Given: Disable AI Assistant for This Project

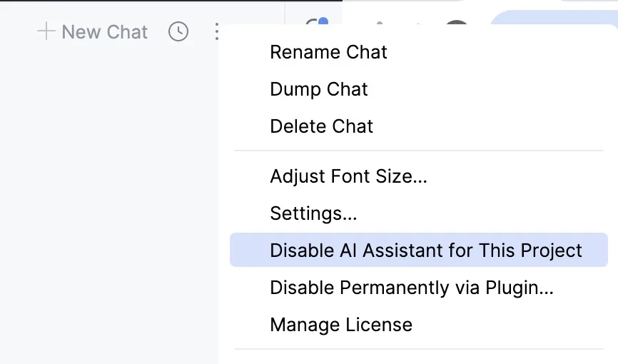Looking at the screenshot, I should (425, 251).
